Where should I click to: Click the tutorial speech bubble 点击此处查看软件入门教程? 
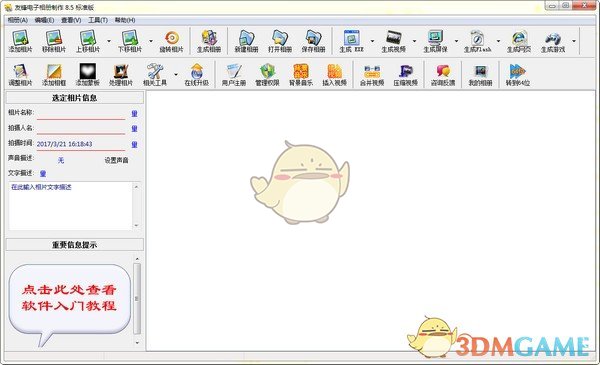pos(70,305)
